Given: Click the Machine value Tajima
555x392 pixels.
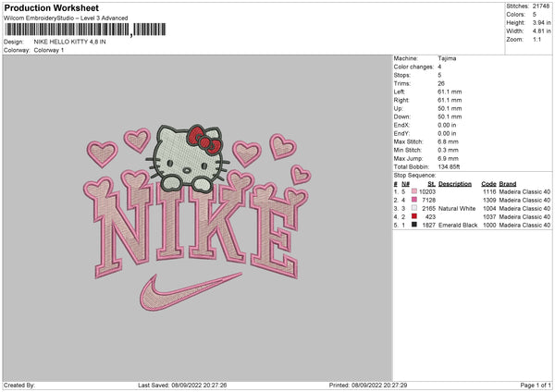Looking at the screenshot, I should [x=448, y=58].
